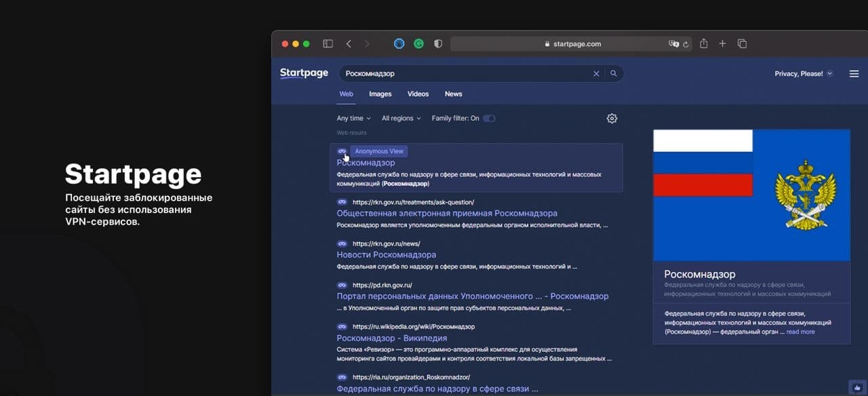
Task: Toggle the Safari sidebar icon
Action: pos(328,43)
